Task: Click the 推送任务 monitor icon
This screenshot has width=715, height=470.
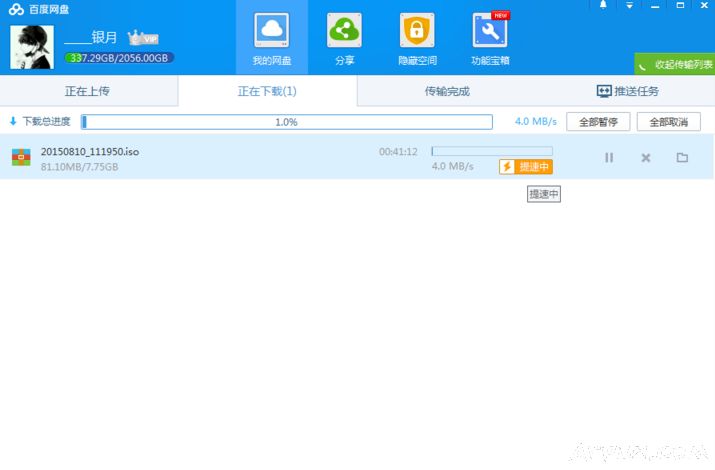Action: coord(604,91)
